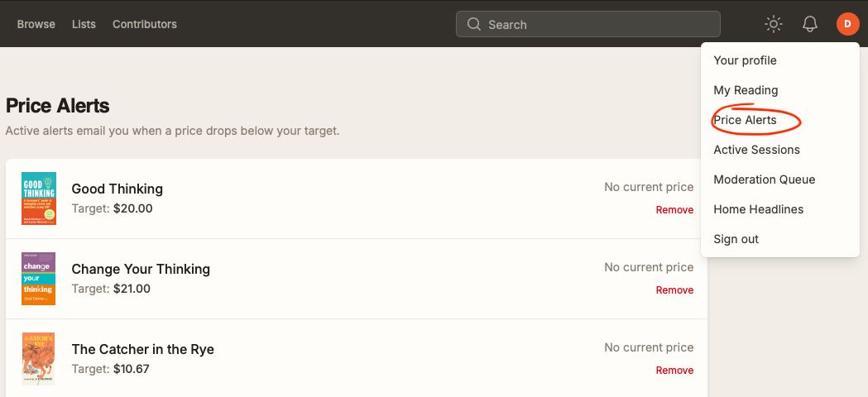Open the notifications bell

tap(810, 24)
